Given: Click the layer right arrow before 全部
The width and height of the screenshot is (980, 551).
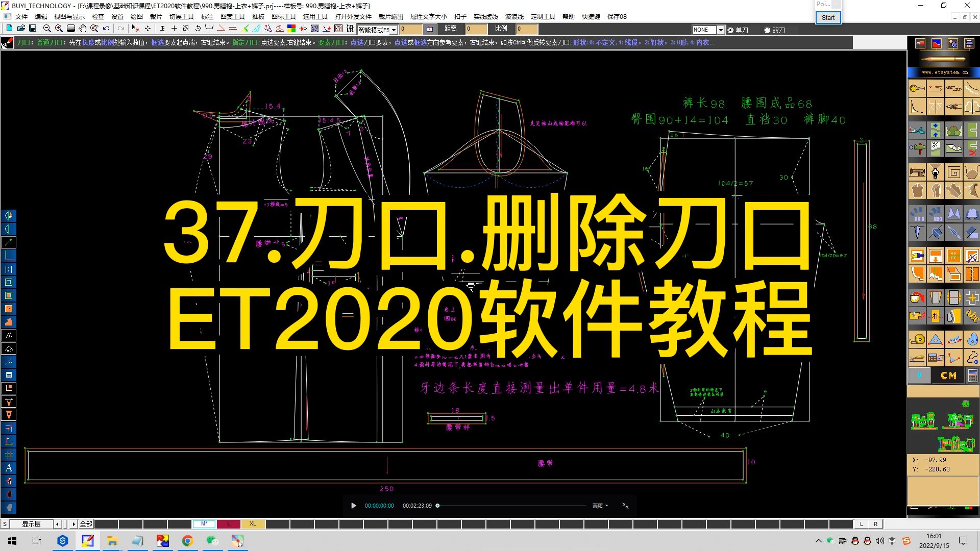Looking at the screenshot, I should (73, 524).
